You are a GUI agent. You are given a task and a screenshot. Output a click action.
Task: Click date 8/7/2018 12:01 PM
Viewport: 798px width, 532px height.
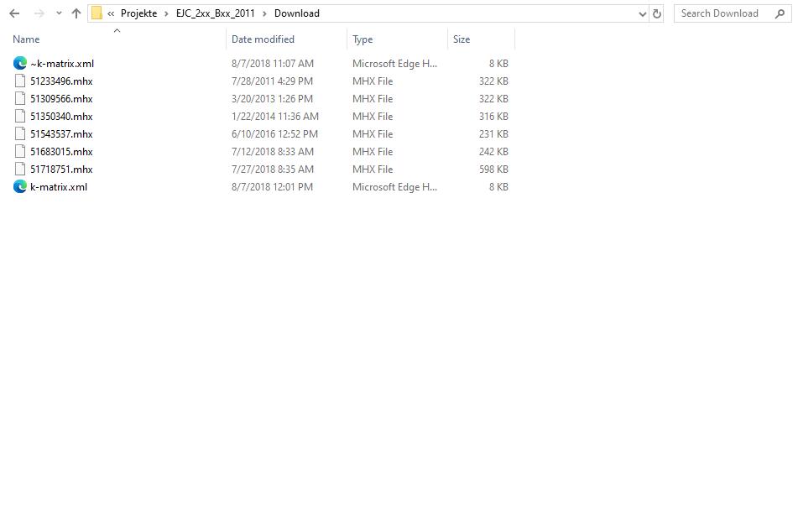(272, 187)
